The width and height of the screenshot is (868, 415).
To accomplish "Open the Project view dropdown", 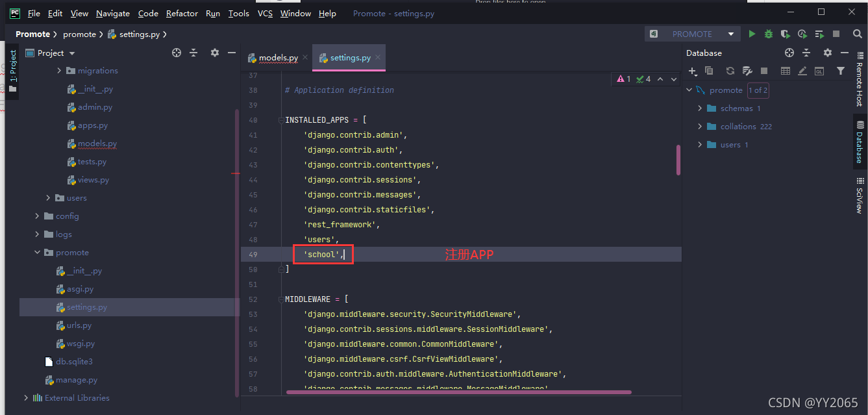I will [72, 53].
